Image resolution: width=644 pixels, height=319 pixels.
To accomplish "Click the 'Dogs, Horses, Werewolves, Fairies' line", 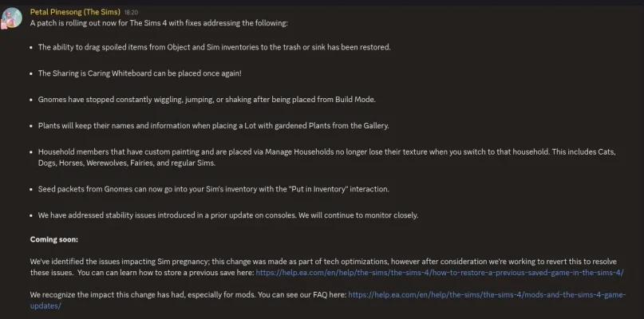I will coord(127,163).
